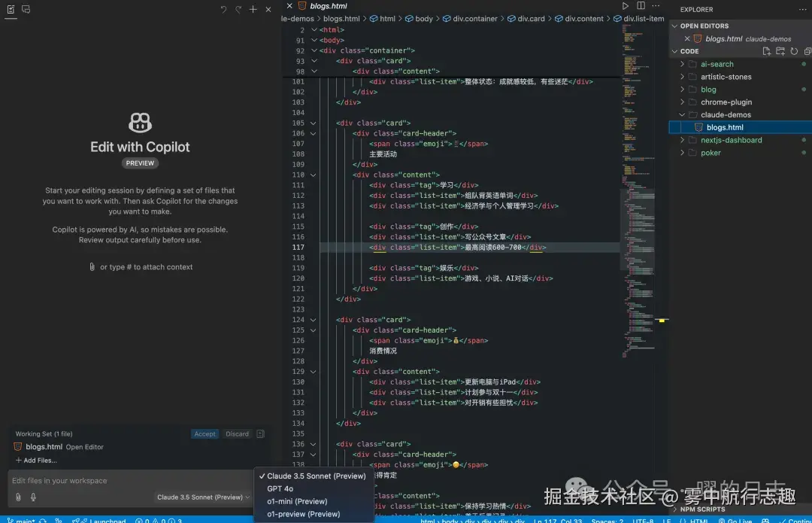
Task: Select Claude 3.5 Sonnet (Preview) model option
Action: (x=313, y=476)
